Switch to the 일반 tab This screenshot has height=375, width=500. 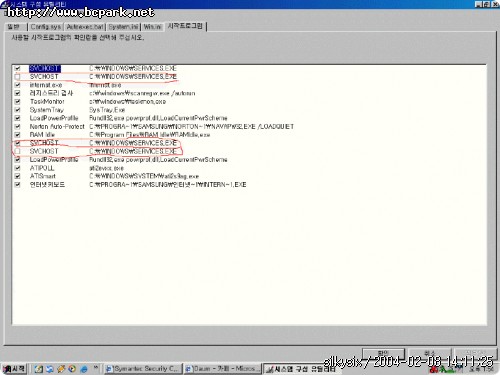click(x=14, y=27)
